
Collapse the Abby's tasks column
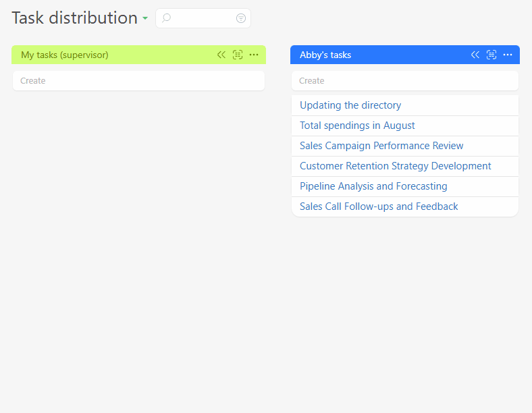pos(475,55)
